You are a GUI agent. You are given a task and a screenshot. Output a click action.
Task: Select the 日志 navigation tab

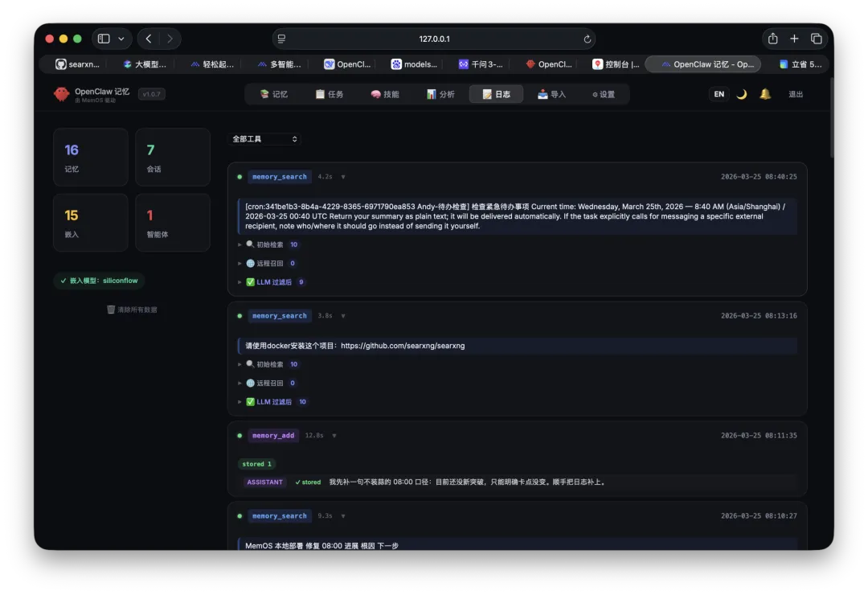[x=496, y=94]
